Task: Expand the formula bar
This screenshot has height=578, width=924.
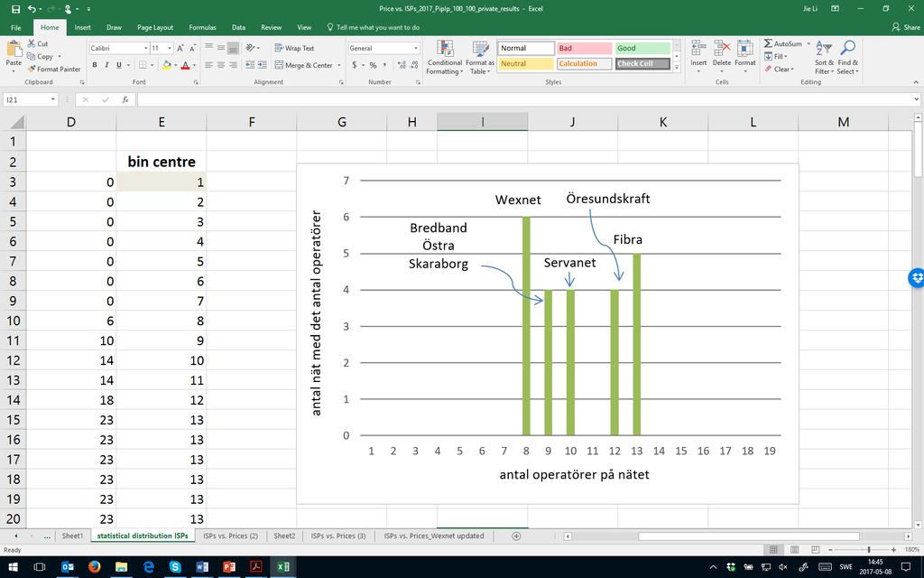Action: click(x=918, y=99)
